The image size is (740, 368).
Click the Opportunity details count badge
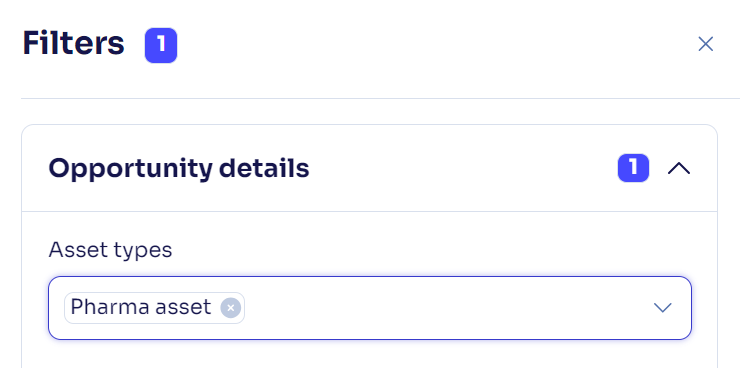[633, 168]
